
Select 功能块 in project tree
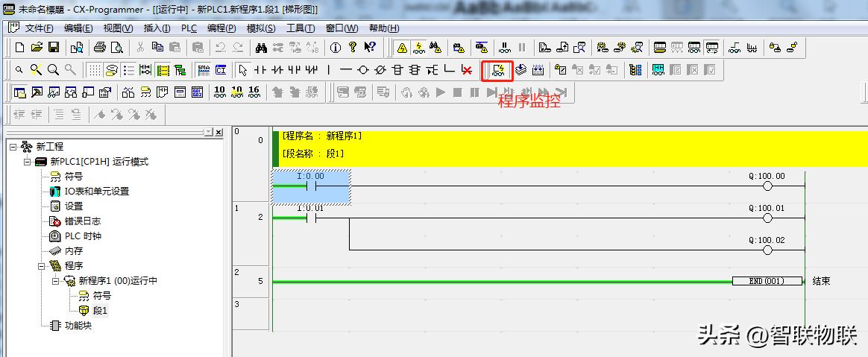tap(78, 326)
